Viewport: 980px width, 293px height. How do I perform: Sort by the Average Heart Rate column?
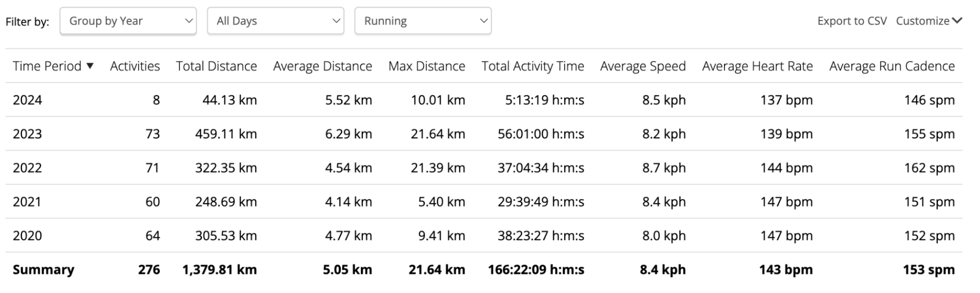tap(757, 66)
